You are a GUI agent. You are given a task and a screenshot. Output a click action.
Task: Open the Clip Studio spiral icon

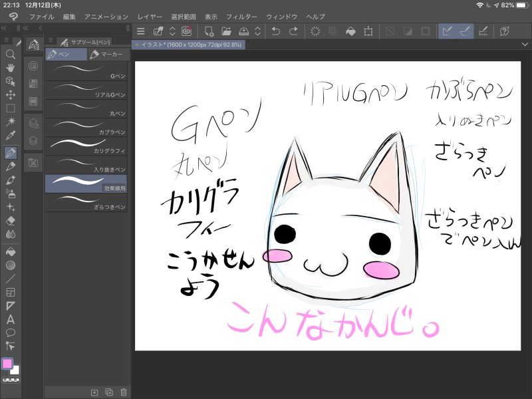tap(186, 31)
